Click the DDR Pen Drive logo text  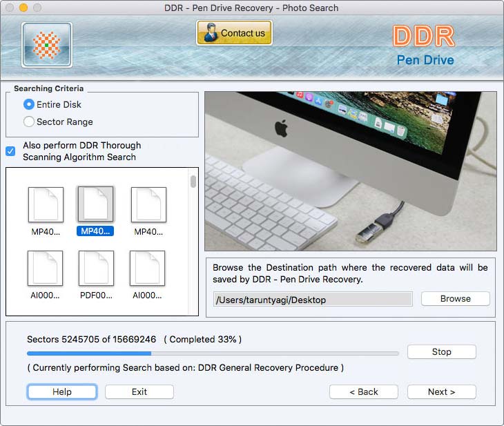coord(425,46)
